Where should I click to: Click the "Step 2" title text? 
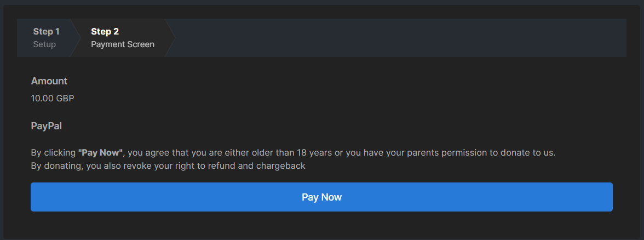coord(105,32)
